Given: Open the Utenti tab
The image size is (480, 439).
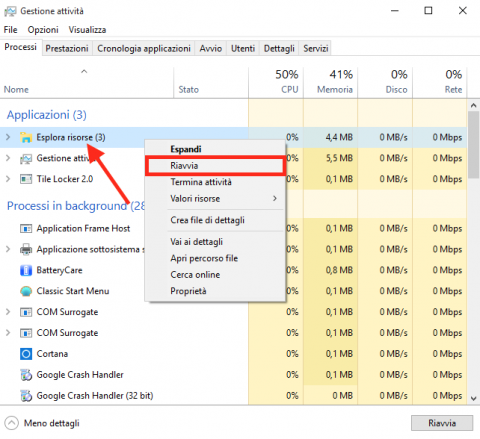Looking at the screenshot, I should (243, 49).
